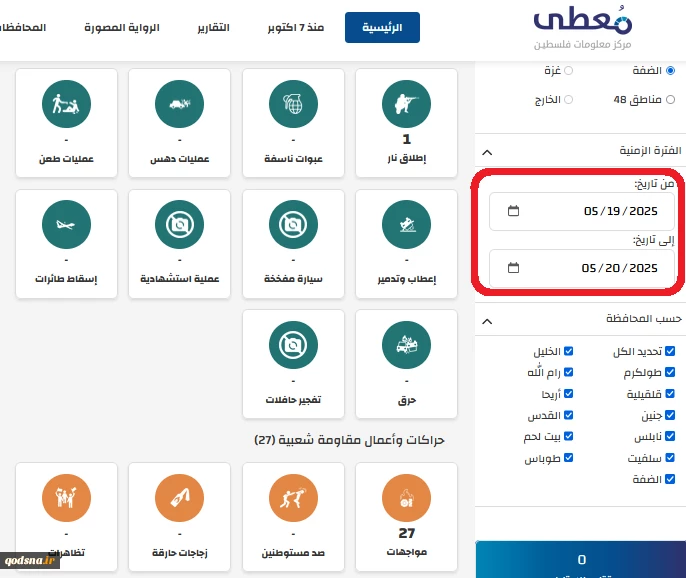Screen dimensions: 686x578
Task: Select the عمليات طعن stabbing icon
Action: (x=67, y=102)
